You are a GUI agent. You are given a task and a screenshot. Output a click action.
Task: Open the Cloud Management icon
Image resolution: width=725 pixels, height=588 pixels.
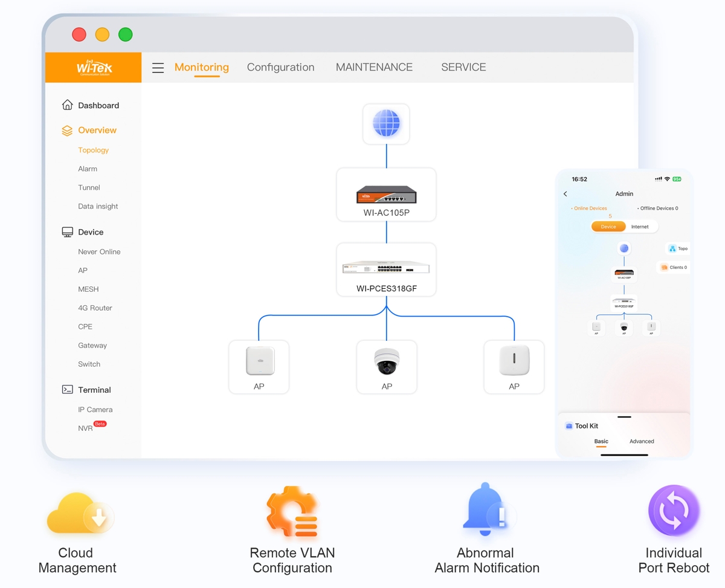pyautogui.click(x=80, y=514)
